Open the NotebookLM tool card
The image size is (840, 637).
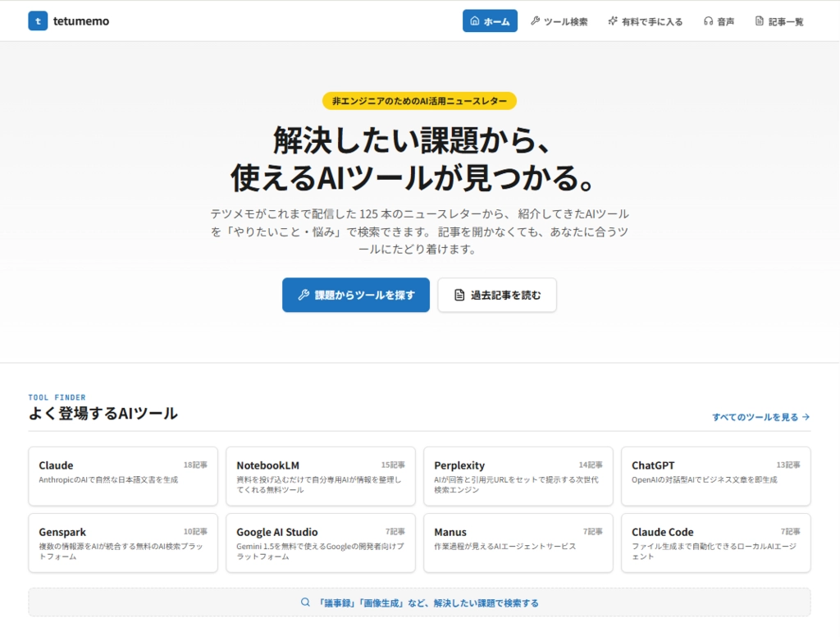pos(321,476)
